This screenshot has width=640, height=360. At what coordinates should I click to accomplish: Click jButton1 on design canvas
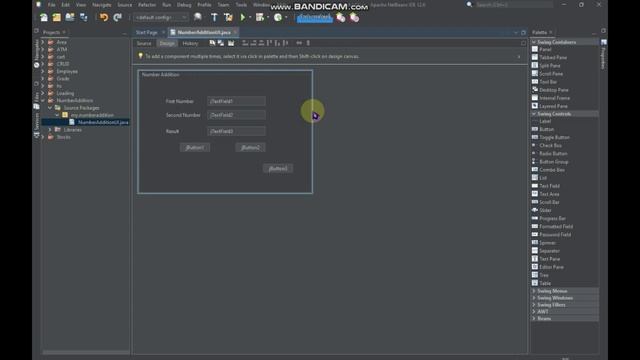tap(195, 148)
